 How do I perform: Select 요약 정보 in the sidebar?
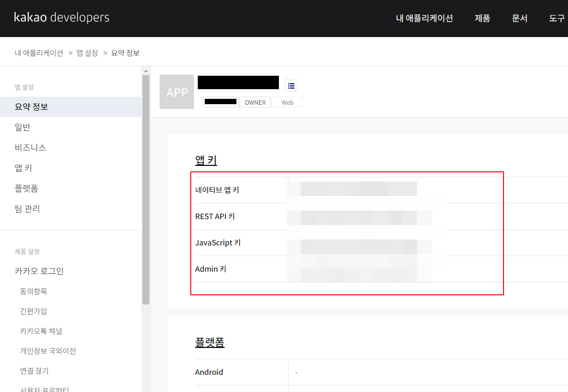70,107
